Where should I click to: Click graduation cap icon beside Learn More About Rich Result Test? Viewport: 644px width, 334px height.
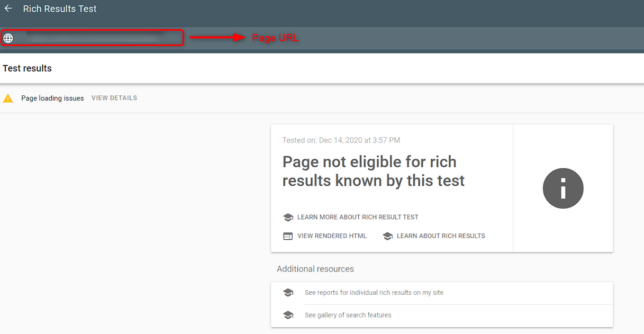[288, 217]
